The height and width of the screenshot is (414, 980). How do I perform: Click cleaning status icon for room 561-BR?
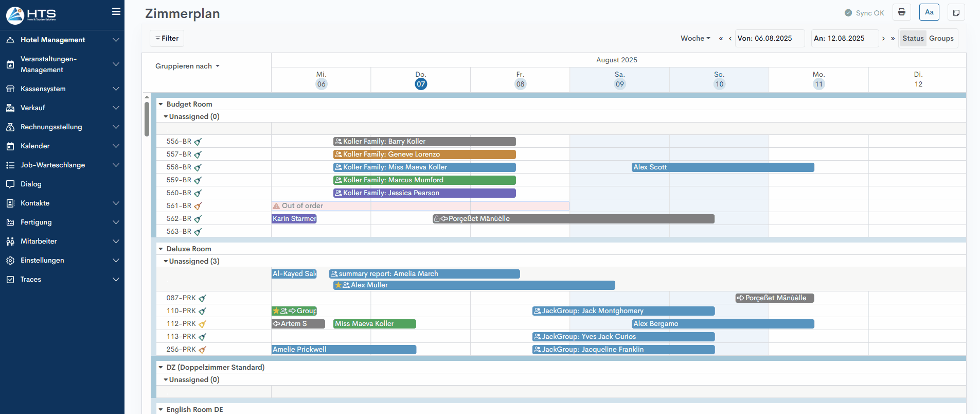click(x=198, y=206)
